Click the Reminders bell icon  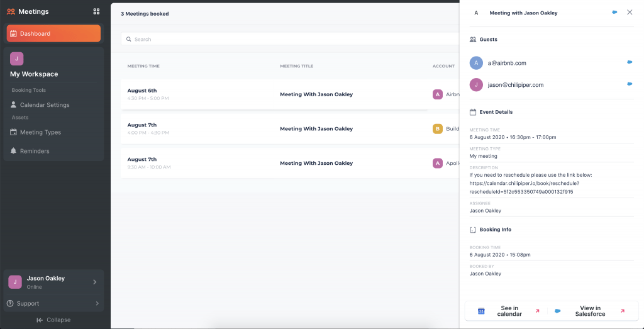pyautogui.click(x=14, y=151)
